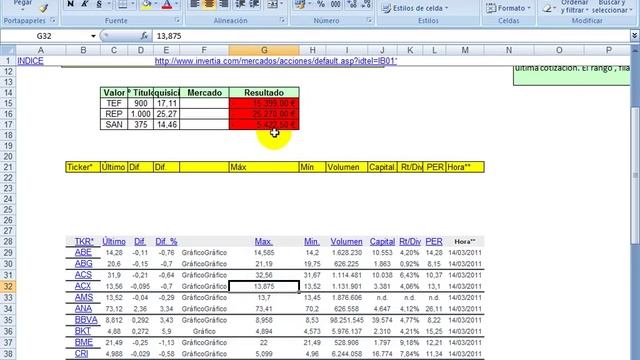Select the red result cell in SAN row

(264, 124)
